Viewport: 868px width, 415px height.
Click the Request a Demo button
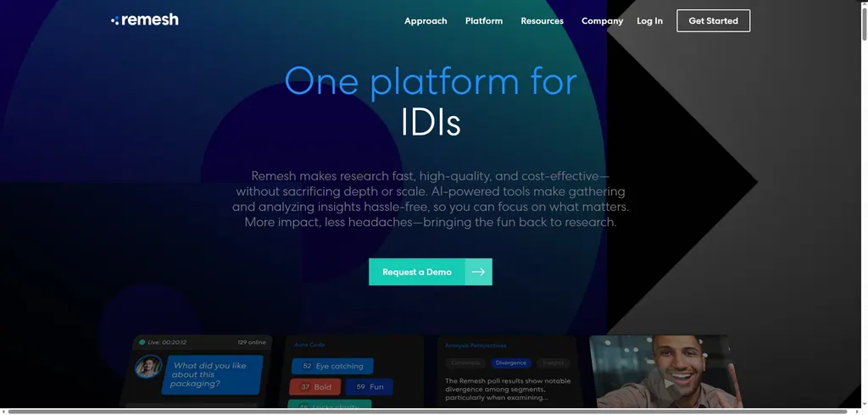pos(416,272)
